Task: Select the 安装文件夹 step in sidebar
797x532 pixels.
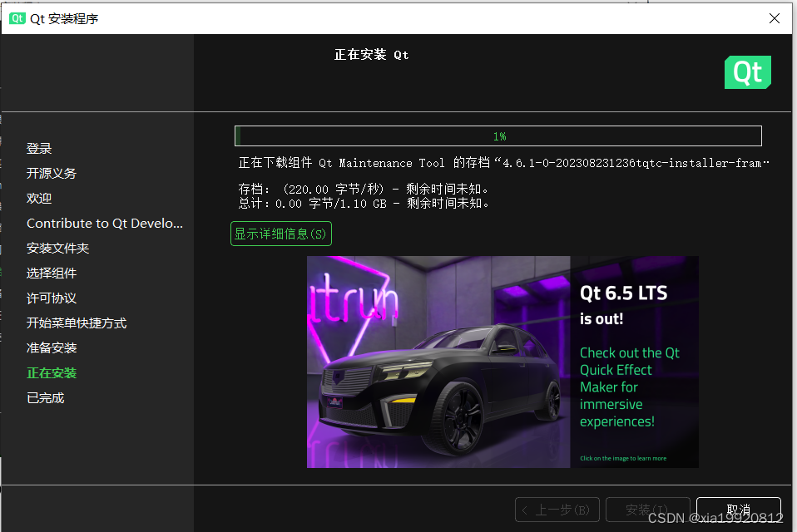Action: 58,249
